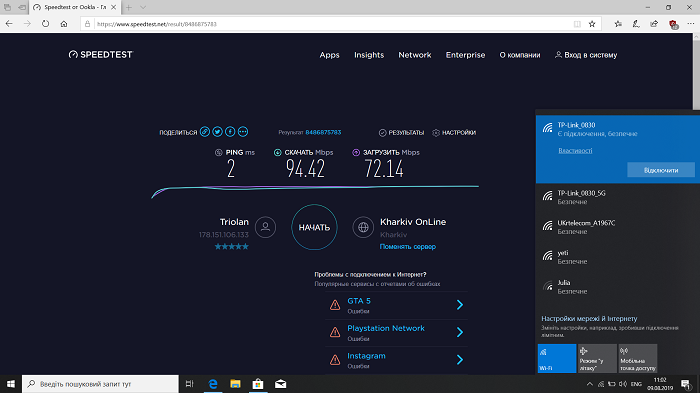The image size is (700, 393).
Task: Toggle Airplane mode tile
Action: 597,358
